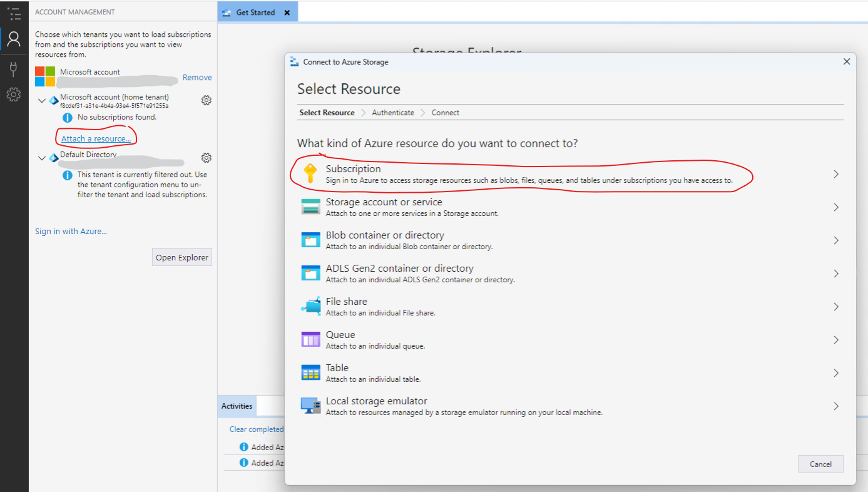The height and width of the screenshot is (492, 868).
Task: Click the info icon next to No subscriptions found
Action: tap(68, 117)
